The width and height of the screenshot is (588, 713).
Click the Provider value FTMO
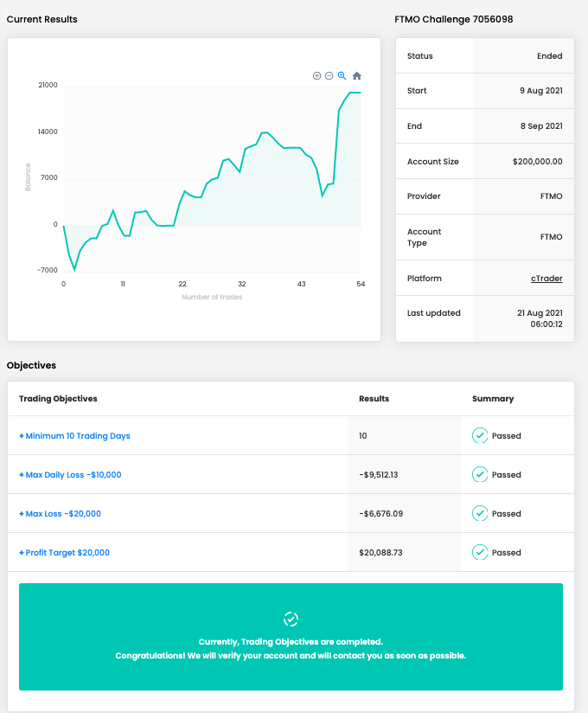point(551,196)
